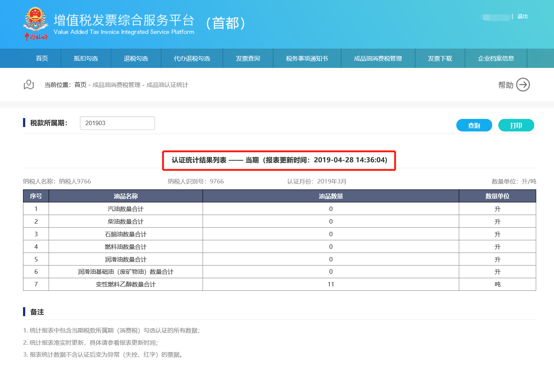Click the 数量单位: 升/吨 label
Viewport: 554px width, 374px height.
[x=514, y=182]
